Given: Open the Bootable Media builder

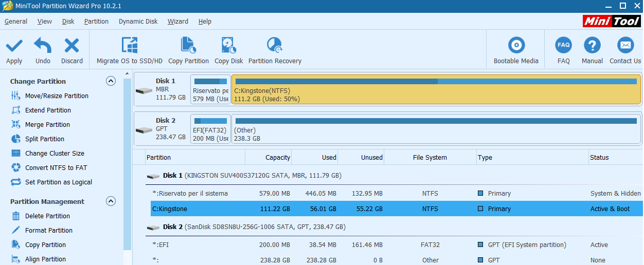Looking at the screenshot, I should (x=516, y=50).
